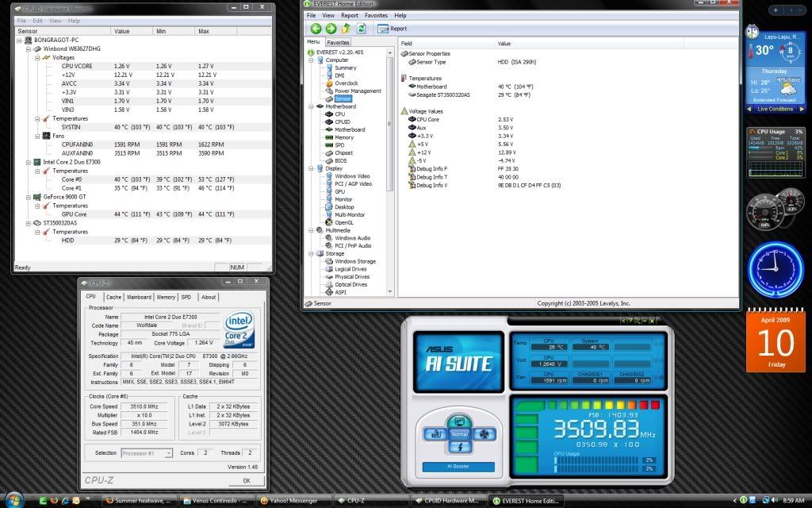The width and height of the screenshot is (812, 508).
Task: Click the OK button in CPU-Z
Action: click(x=246, y=480)
